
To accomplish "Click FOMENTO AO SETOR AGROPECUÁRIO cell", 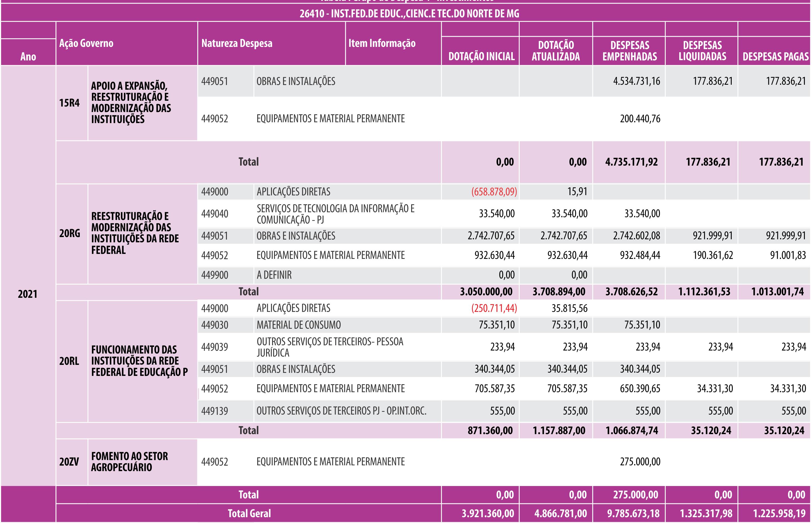I will pos(129,462).
